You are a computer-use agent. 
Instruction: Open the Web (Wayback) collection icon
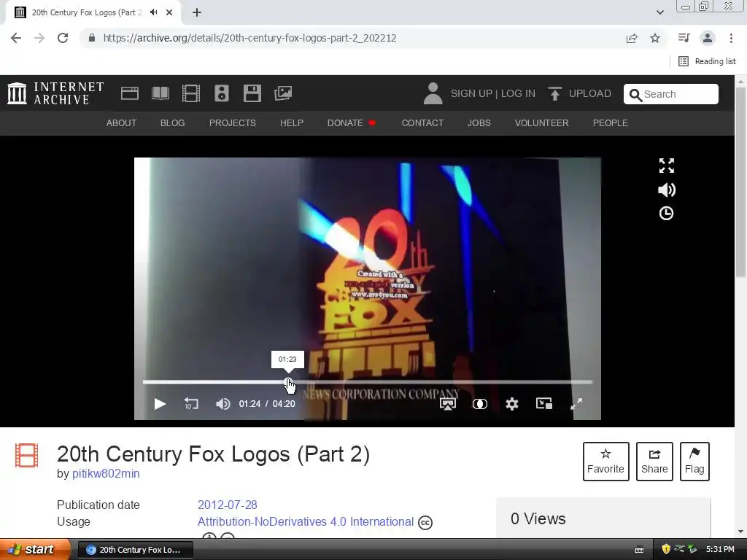point(130,93)
